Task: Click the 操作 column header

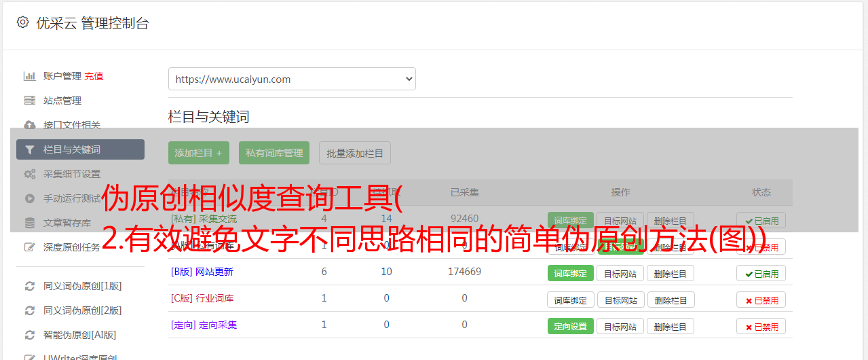Action: [x=620, y=192]
